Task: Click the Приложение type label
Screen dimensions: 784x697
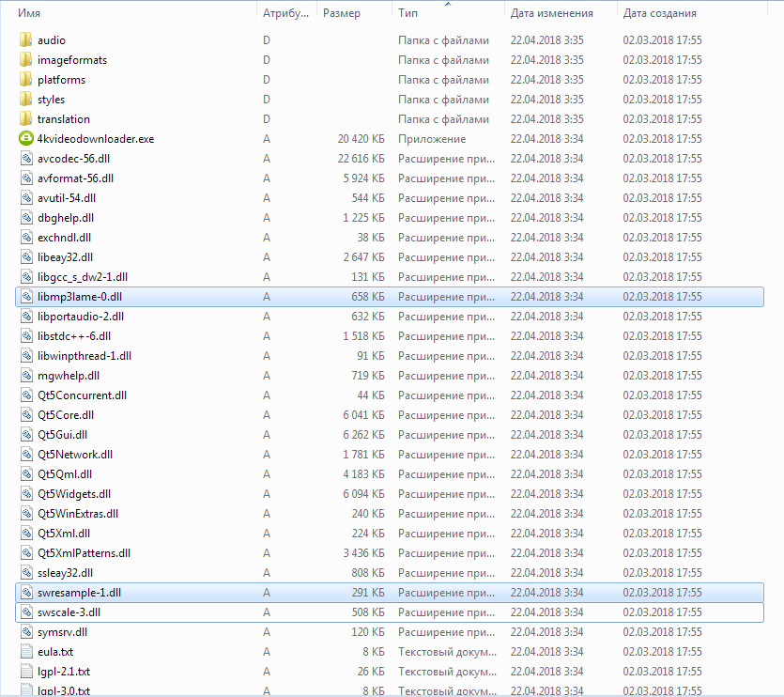Action: point(432,139)
